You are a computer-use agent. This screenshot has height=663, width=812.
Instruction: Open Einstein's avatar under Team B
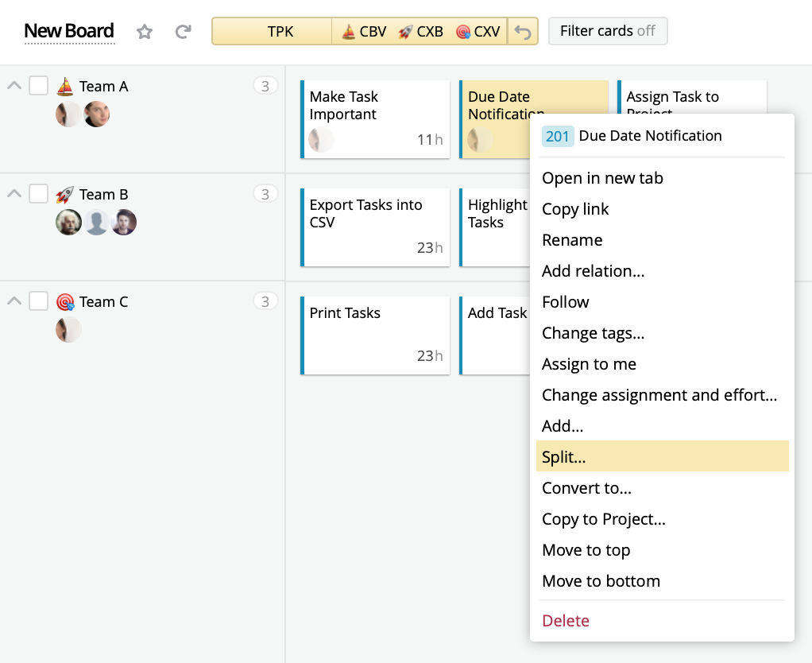pyautogui.click(x=69, y=223)
